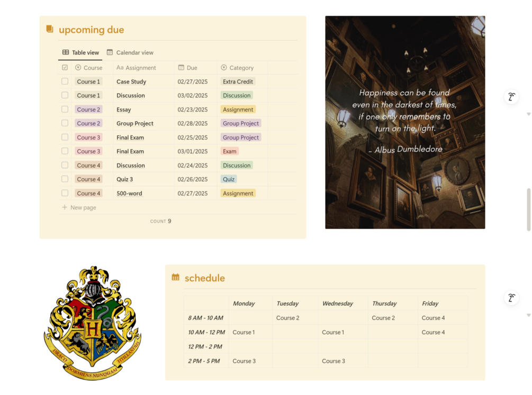Click the Table view grid icon
This screenshot has height=395, width=532.
coord(66,52)
